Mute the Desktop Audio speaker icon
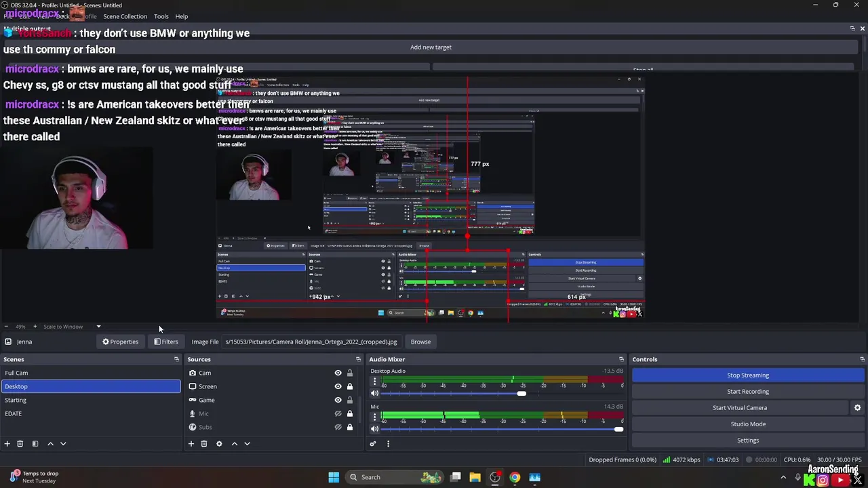The height and width of the screenshot is (488, 868). [374, 393]
